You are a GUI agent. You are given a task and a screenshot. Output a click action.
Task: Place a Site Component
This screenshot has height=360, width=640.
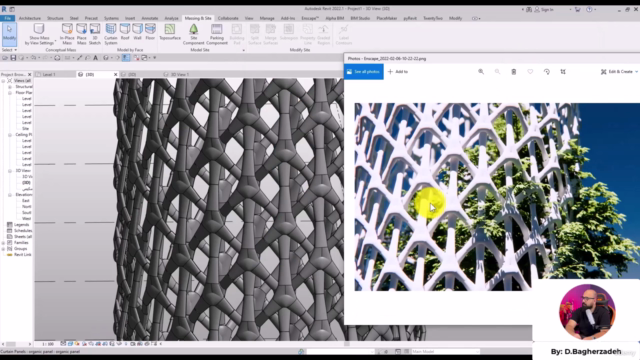193,34
